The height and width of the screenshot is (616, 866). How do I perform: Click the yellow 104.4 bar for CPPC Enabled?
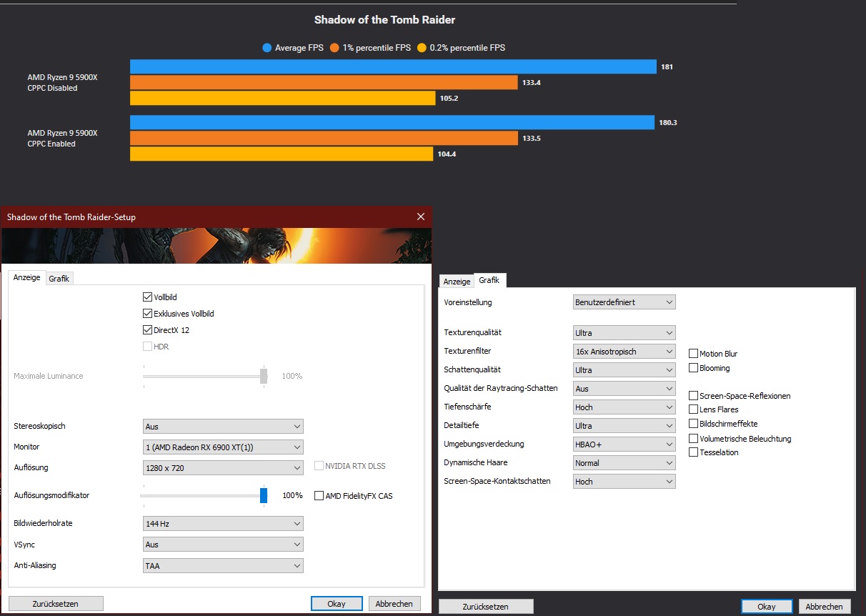[x=282, y=154]
